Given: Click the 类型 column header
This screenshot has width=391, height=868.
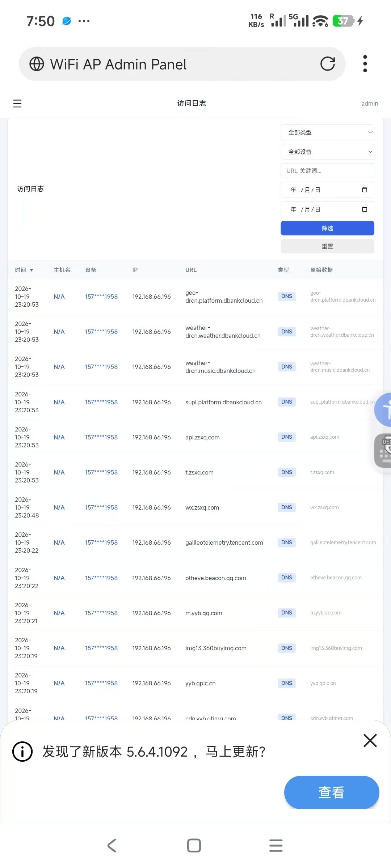Looking at the screenshot, I should click(283, 270).
